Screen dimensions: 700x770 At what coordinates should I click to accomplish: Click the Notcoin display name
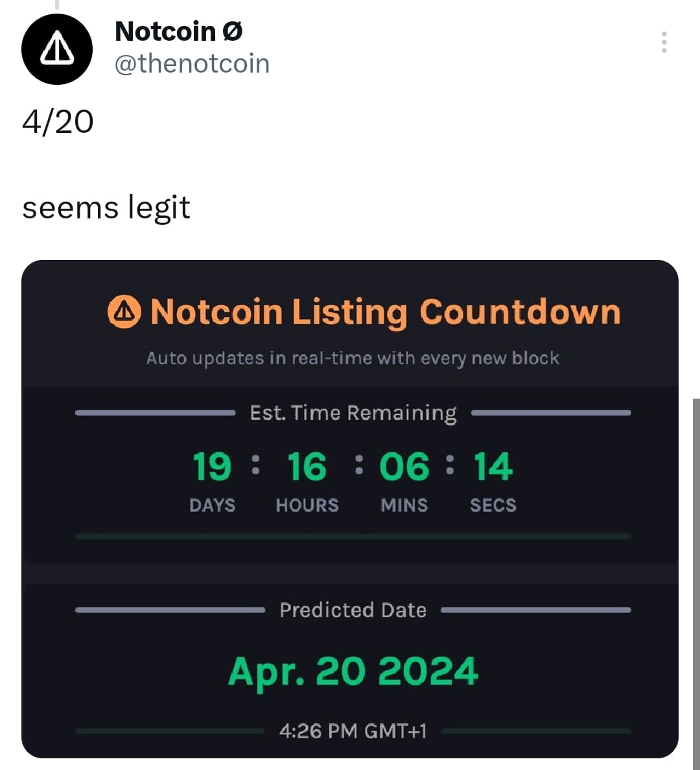[x=178, y=31]
